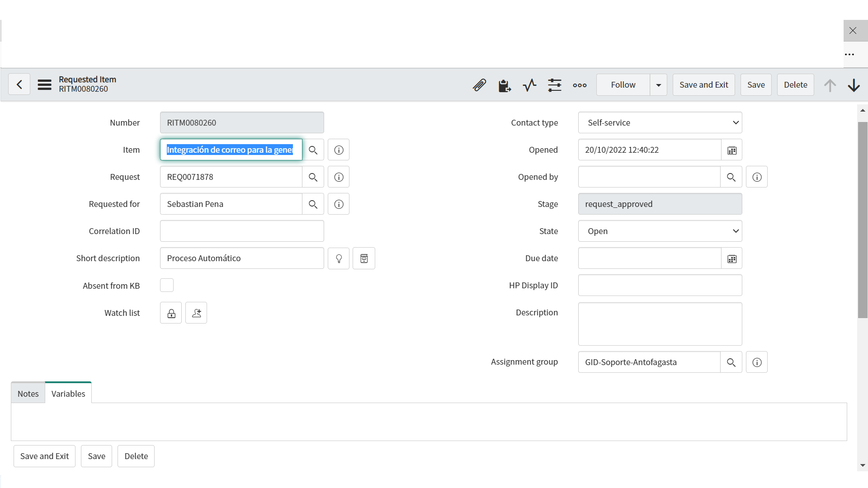The width and height of the screenshot is (868, 488).
Task: Click the bottom Delete button
Action: point(136,456)
